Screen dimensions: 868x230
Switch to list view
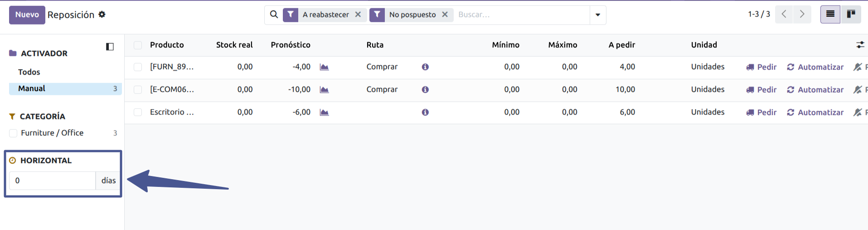[x=830, y=15]
